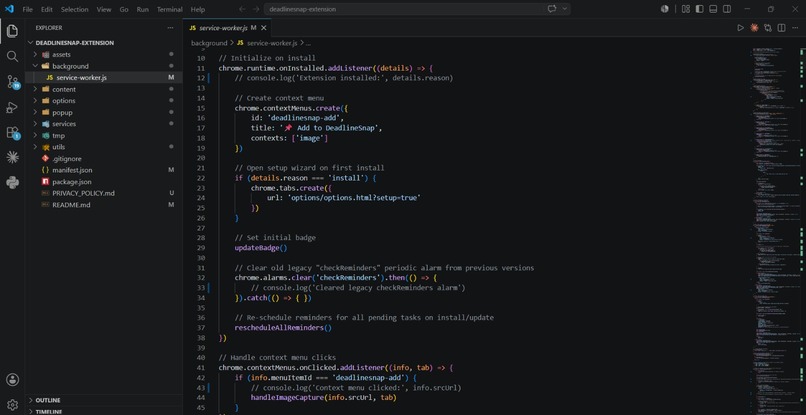Click the 'updateBadge()' call on line 29
This screenshot has height=415, width=806.
tap(261, 248)
